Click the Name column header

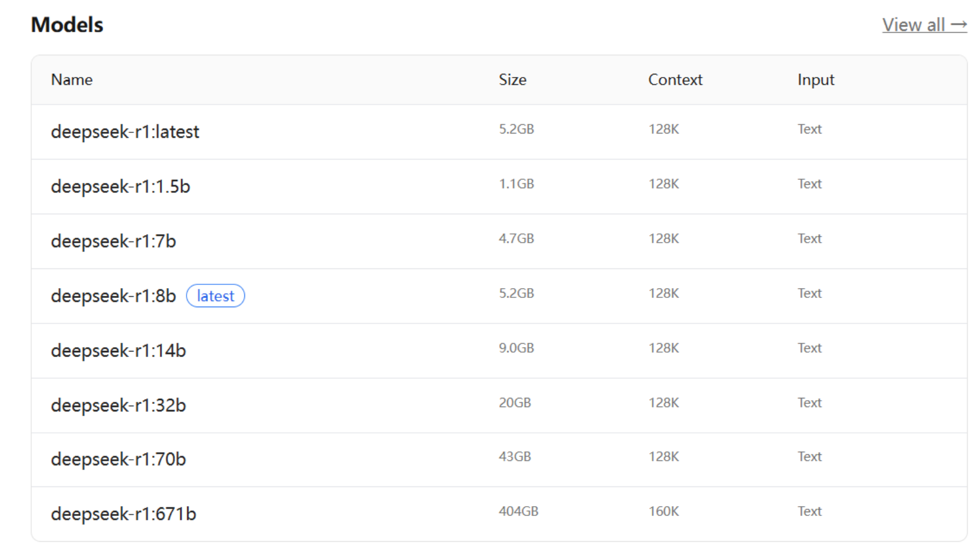click(x=72, y=80)
